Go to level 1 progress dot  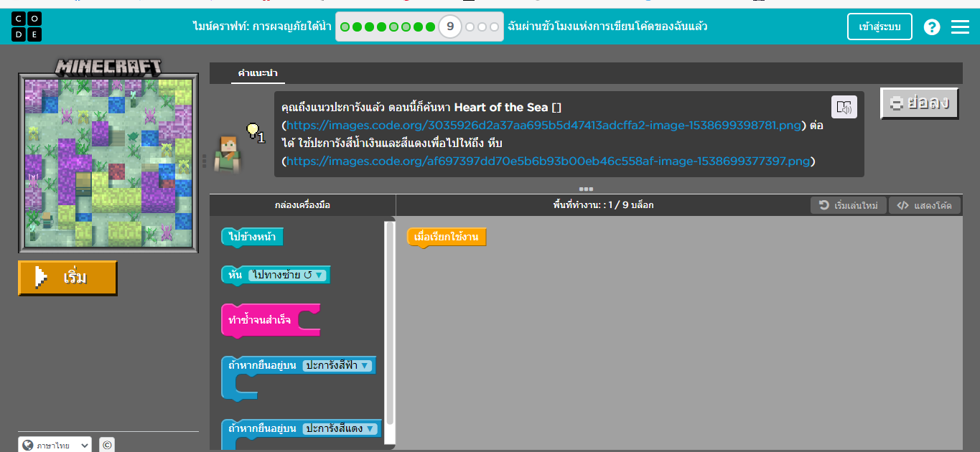pos(345,27)
